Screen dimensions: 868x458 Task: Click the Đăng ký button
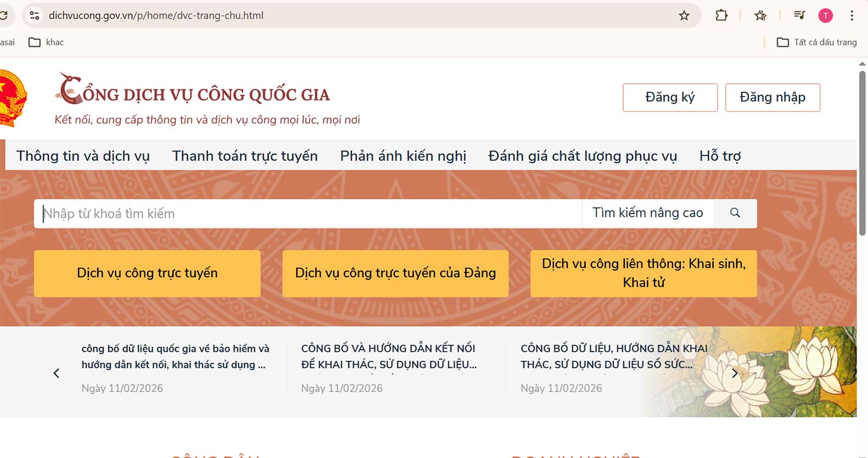click(670, 97)
